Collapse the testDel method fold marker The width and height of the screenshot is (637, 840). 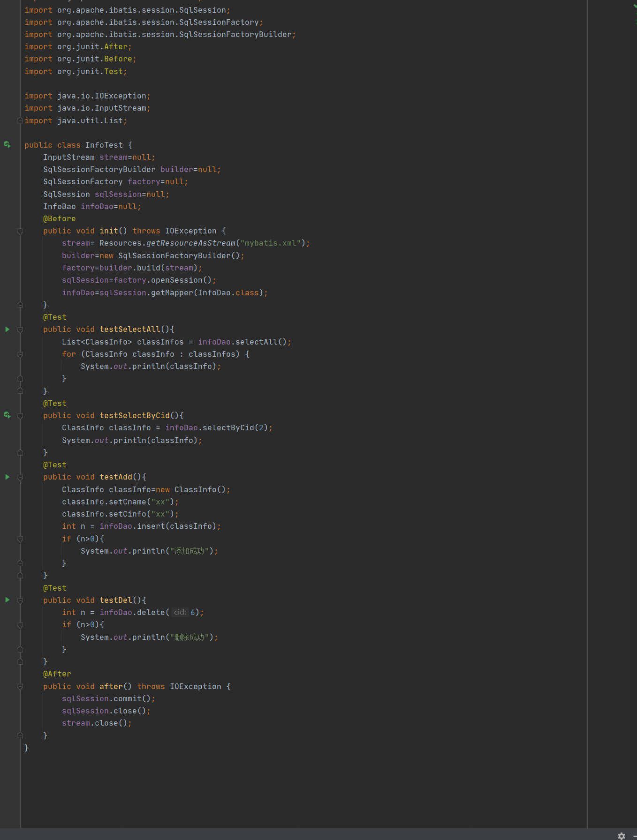pyautogui.click(x=20, y=600)
